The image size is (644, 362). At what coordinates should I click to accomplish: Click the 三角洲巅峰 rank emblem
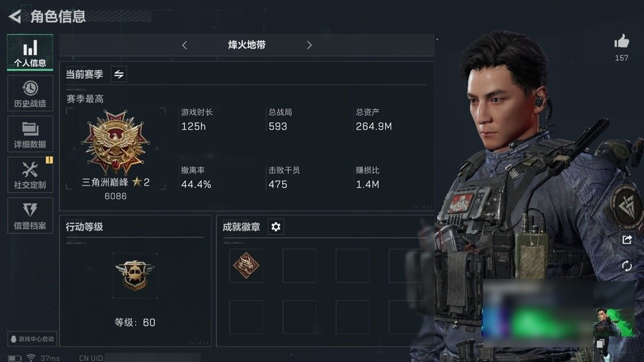[x=116, y=142]
